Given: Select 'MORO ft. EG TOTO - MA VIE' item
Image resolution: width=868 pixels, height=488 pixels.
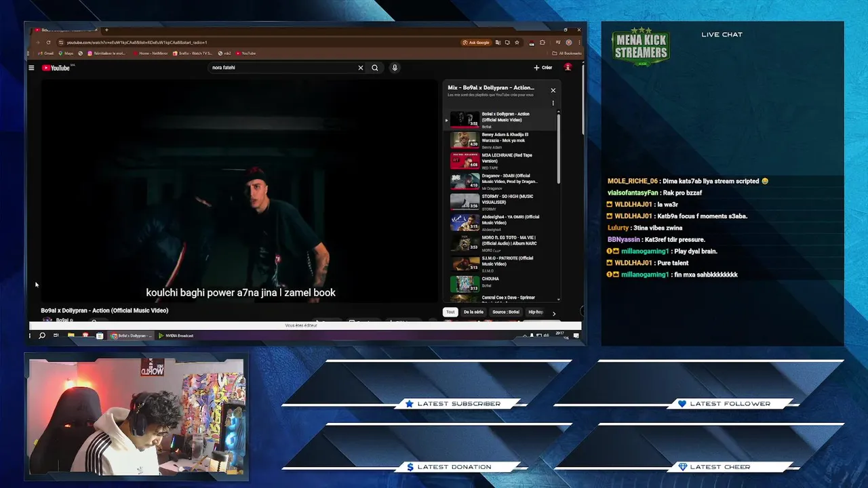Looking at the screenshot, I should (x=500, y=243).
